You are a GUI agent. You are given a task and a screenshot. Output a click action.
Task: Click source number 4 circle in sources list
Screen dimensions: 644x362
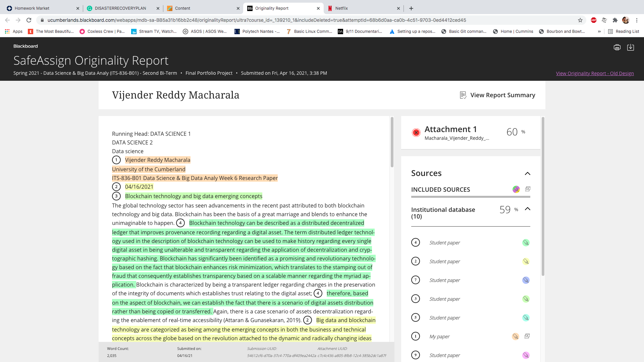416,242
